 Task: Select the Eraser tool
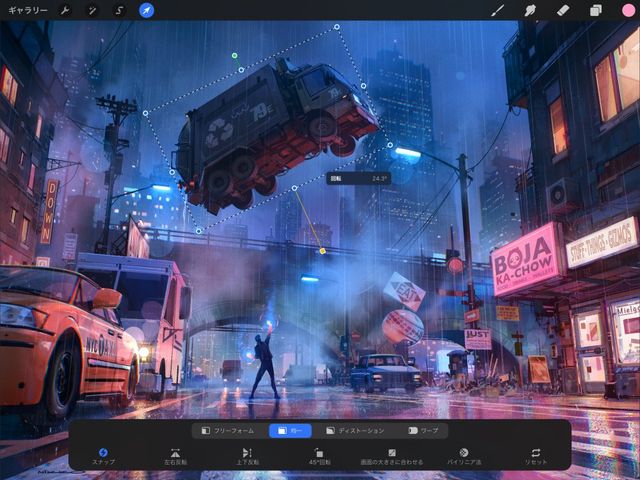pos(562,10)
